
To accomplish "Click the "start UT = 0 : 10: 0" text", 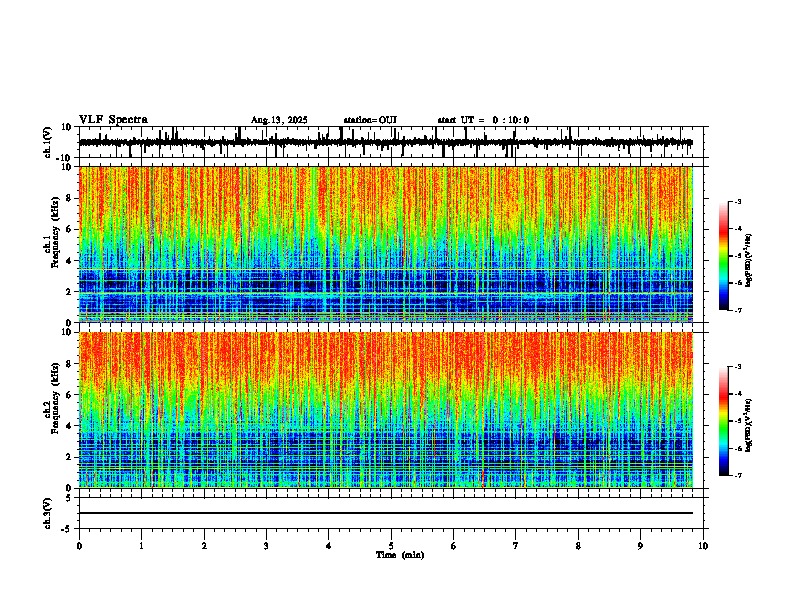I will [x=483, y=120].
